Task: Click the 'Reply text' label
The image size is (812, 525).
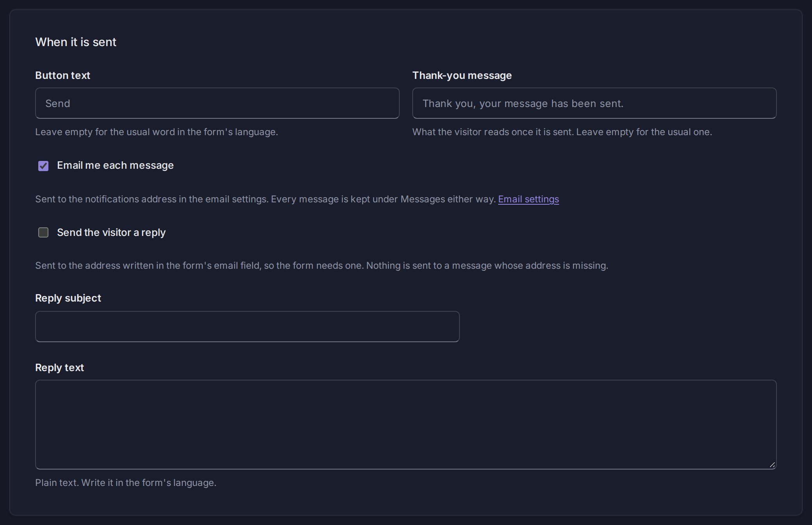Action: (x=59, y=368)
